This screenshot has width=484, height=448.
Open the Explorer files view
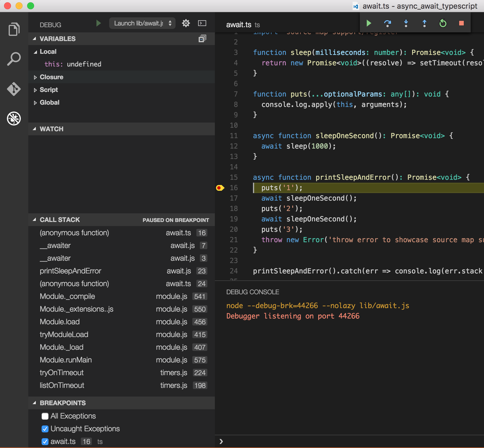coord(14,29)
